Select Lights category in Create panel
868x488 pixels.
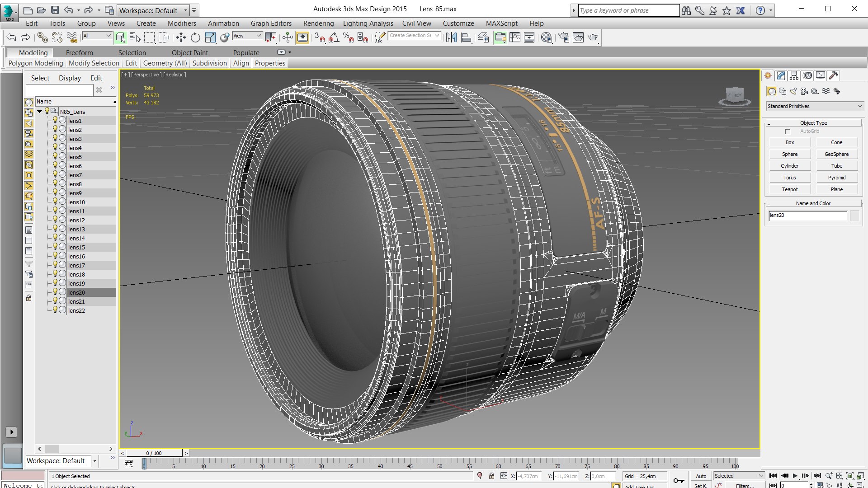coord(793,91)
